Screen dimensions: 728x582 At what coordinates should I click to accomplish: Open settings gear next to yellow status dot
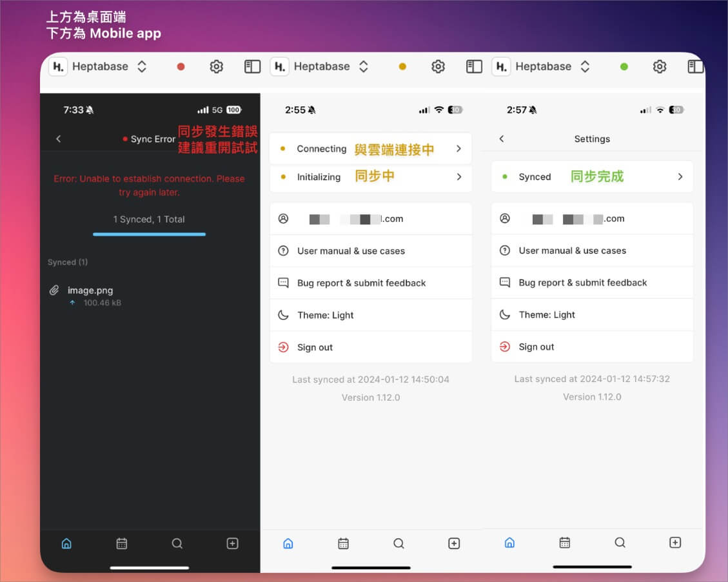point(438,66)
